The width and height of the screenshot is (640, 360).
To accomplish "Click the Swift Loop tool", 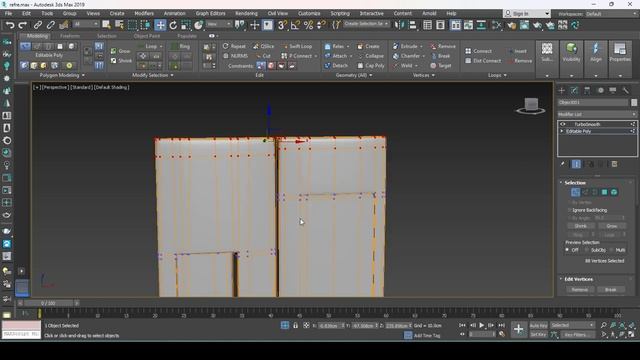I will 297,47.
